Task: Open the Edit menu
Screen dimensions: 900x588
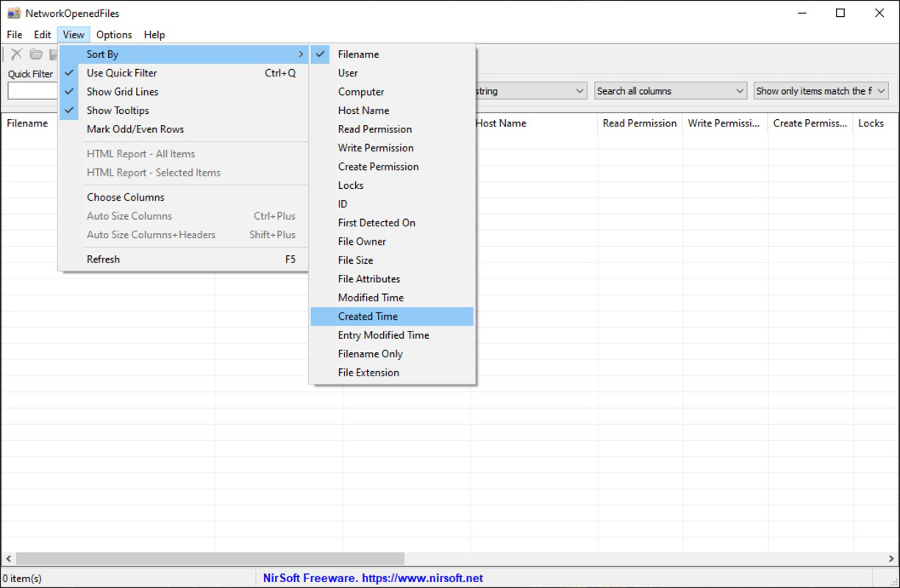Action: coord(43,35)
